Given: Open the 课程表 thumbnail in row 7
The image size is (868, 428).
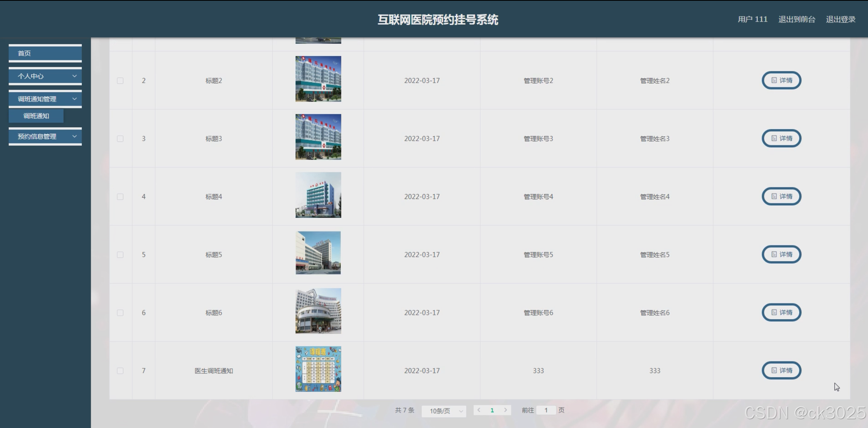Looking at the screenshot, I should 318,369.
